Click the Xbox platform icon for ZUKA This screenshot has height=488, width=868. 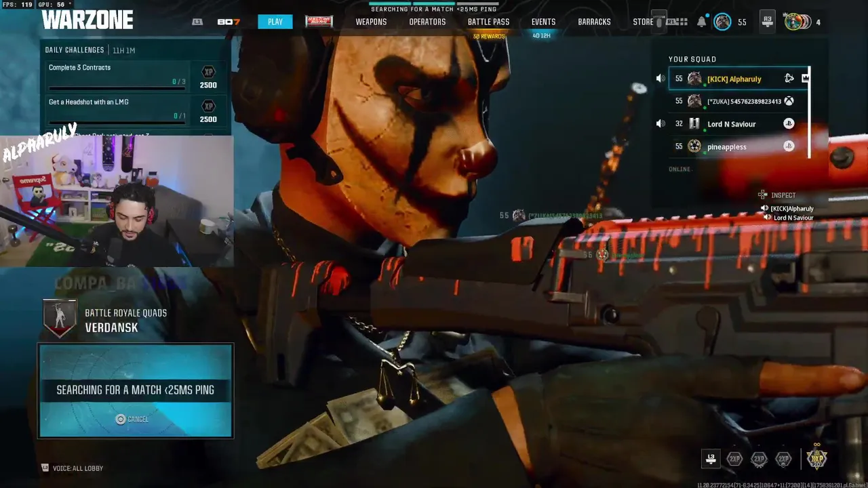click(789, 101)
